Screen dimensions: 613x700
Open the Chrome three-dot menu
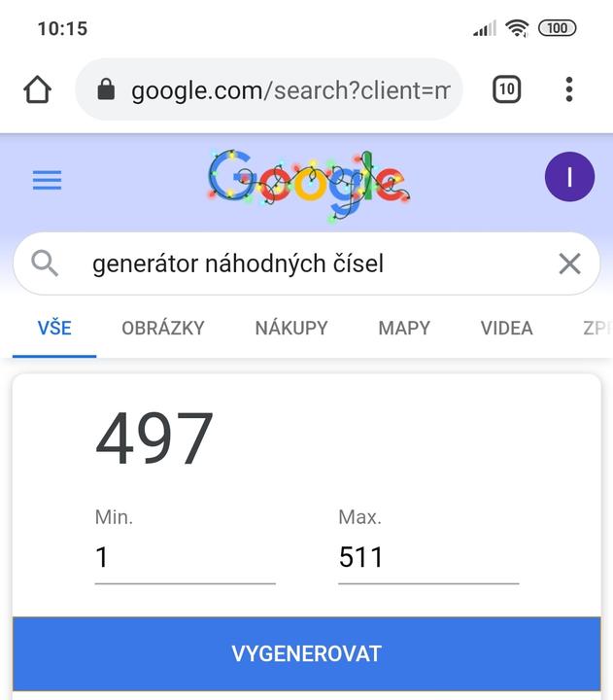[x=569, y=90]
